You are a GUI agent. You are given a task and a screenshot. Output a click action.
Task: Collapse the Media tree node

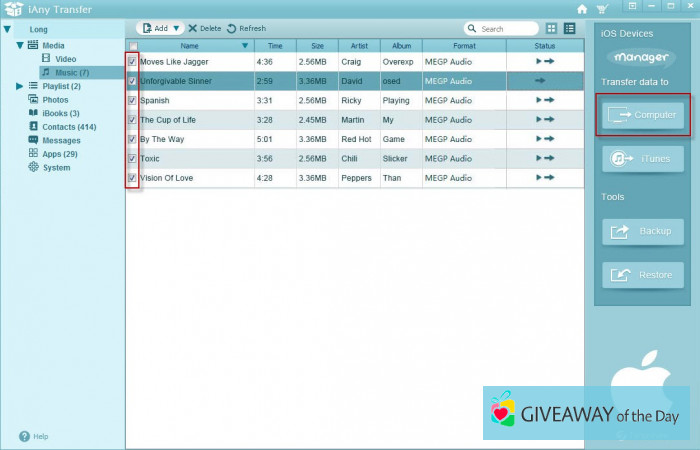(x=20, y=46)
